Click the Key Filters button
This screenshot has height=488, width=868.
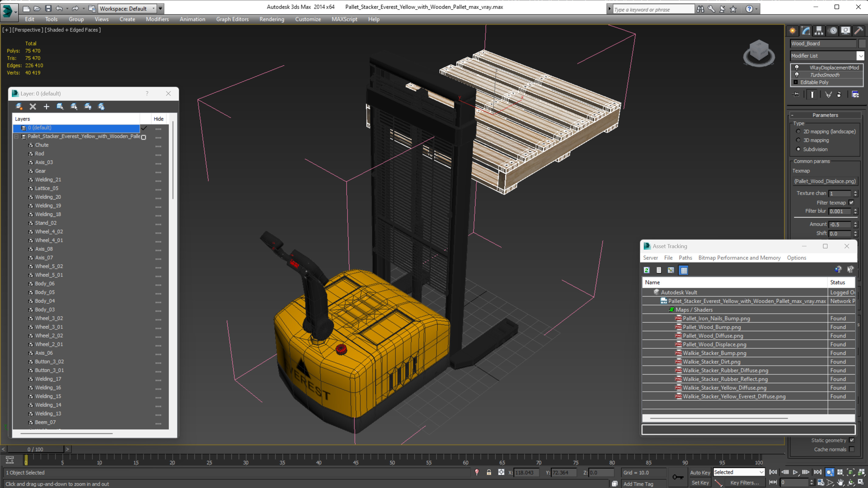(744, 483)
